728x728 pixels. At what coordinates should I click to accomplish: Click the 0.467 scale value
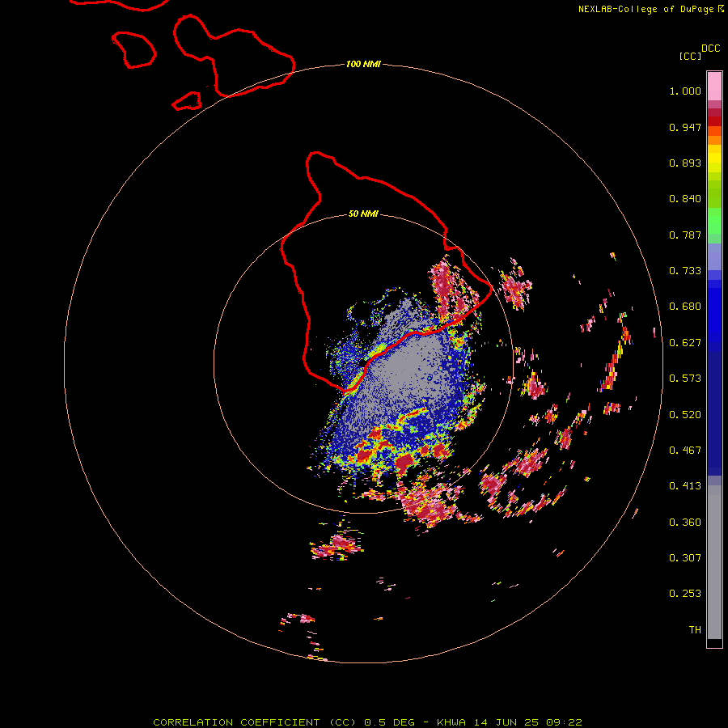685,450
